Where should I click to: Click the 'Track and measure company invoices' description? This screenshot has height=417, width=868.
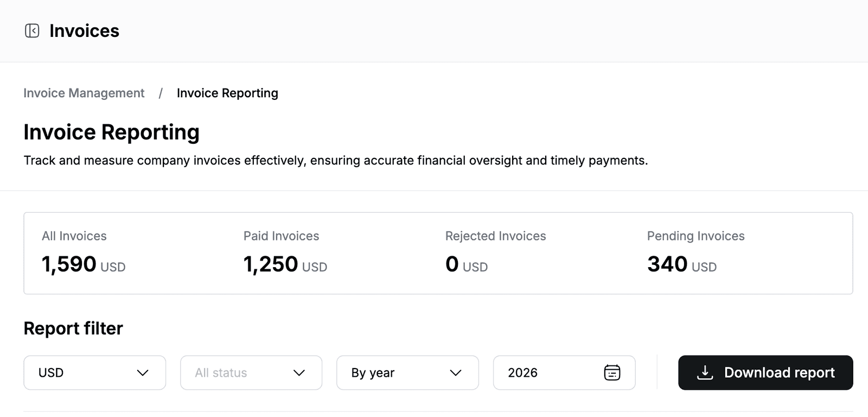[336, 161]
